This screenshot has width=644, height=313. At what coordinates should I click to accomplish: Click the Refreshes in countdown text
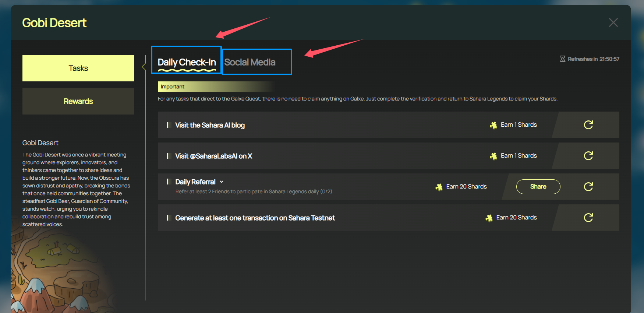click(593, 59)
